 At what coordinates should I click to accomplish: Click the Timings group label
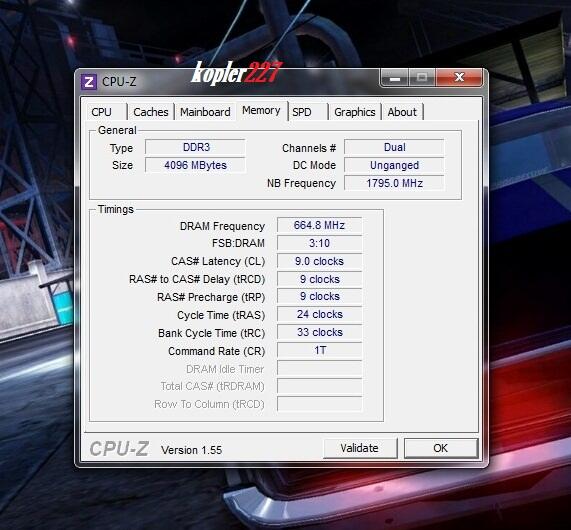click(x=116, y=209)
